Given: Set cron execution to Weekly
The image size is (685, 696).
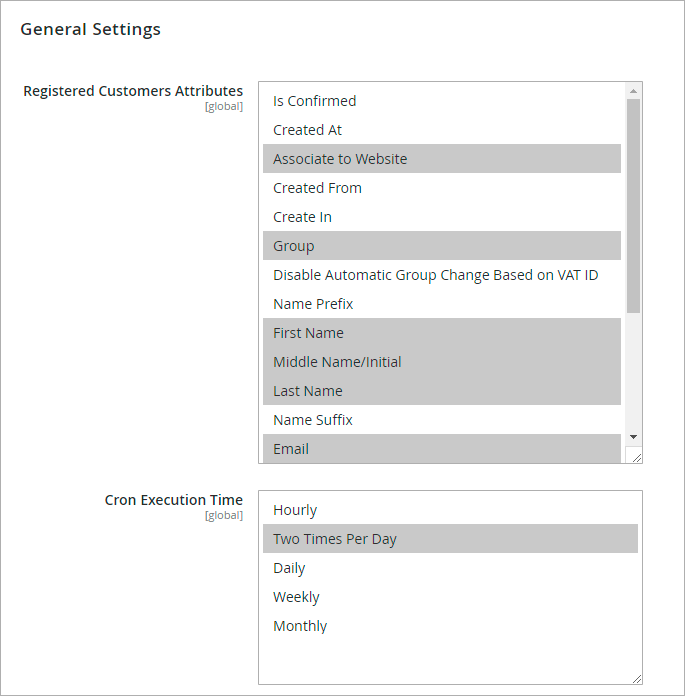Looking at the screenshot, I should point(296,597).
